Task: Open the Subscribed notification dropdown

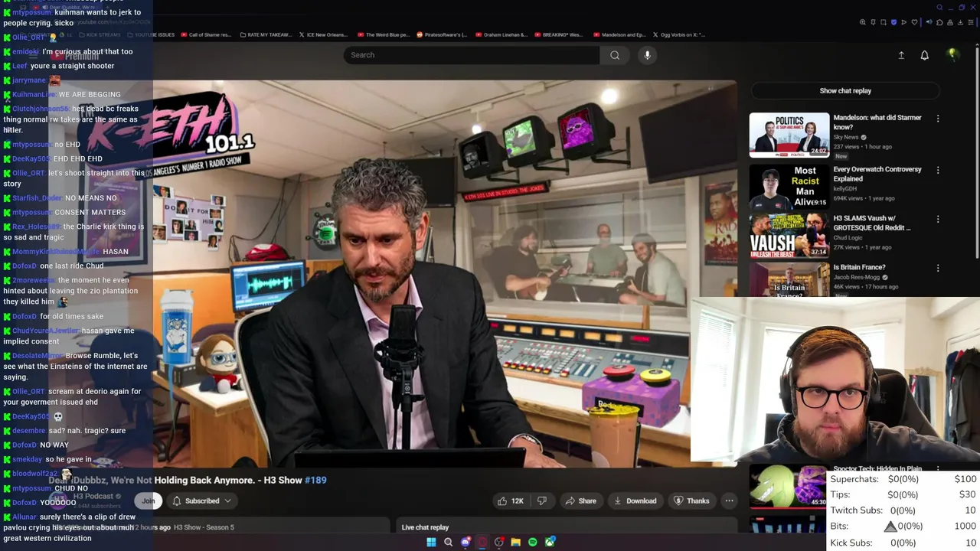Action: click(202, 500)
